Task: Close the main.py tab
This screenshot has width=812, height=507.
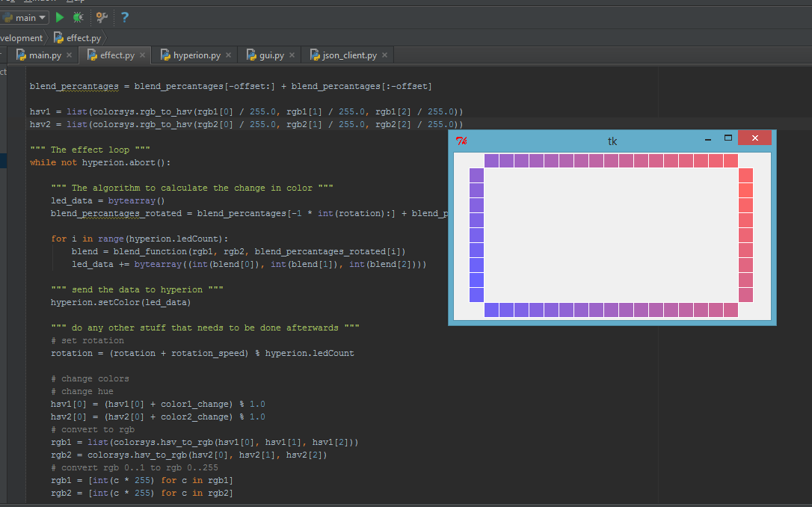Action: pos(69,55)
